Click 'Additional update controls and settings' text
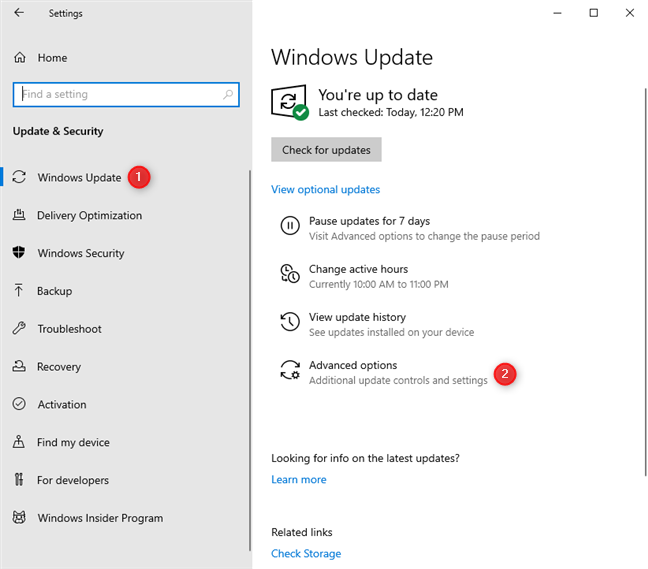The image size is (648, 569). coord(398,380)
